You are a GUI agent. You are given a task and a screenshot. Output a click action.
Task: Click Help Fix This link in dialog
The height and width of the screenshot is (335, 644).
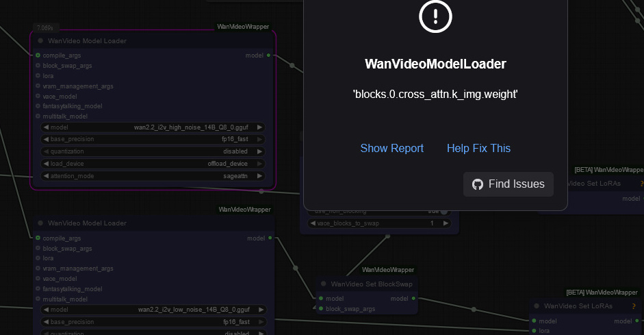[x=478, y=149]
